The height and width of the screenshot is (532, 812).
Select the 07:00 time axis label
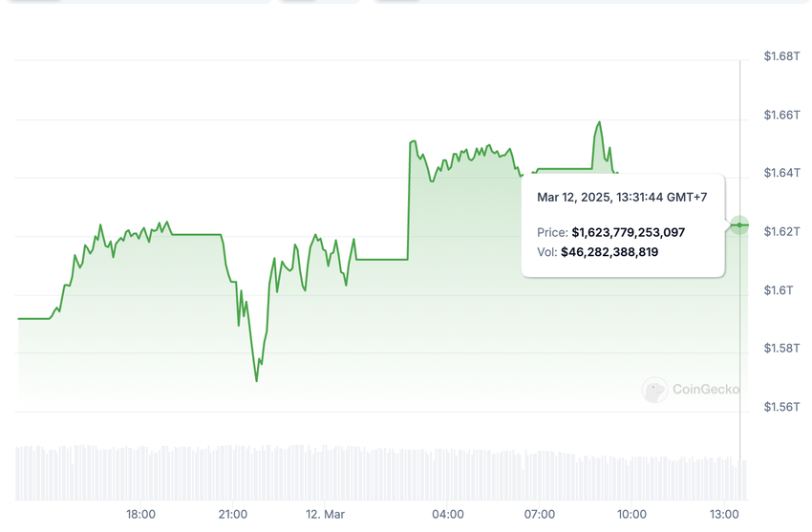(540, 514)
